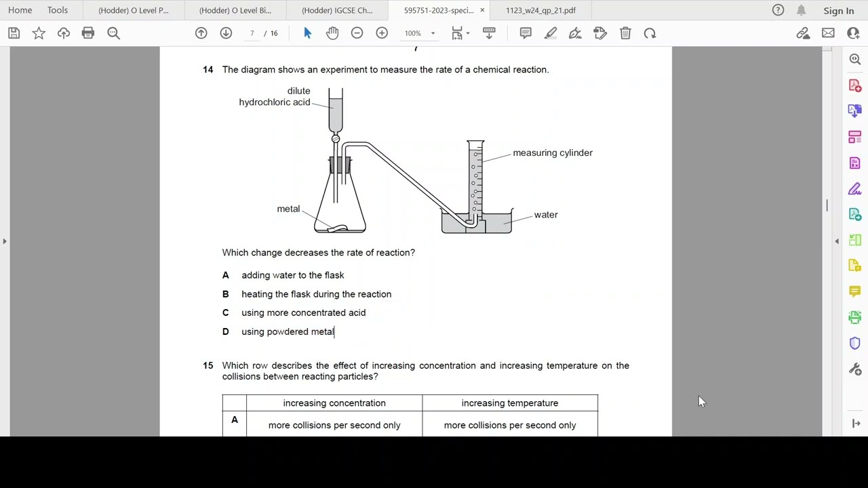
Task: Open Organize Pages tool in sidebar
Action: (x=855, y=137)
